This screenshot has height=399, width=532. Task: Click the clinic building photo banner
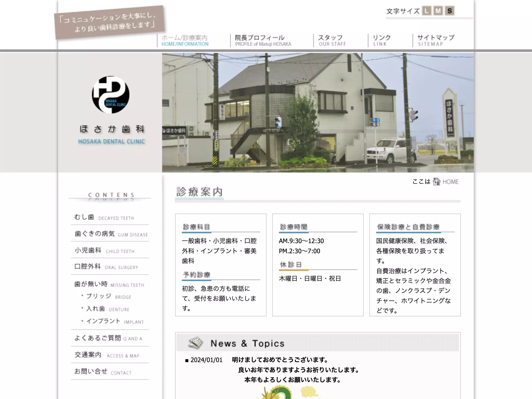(x=318, y=112)
